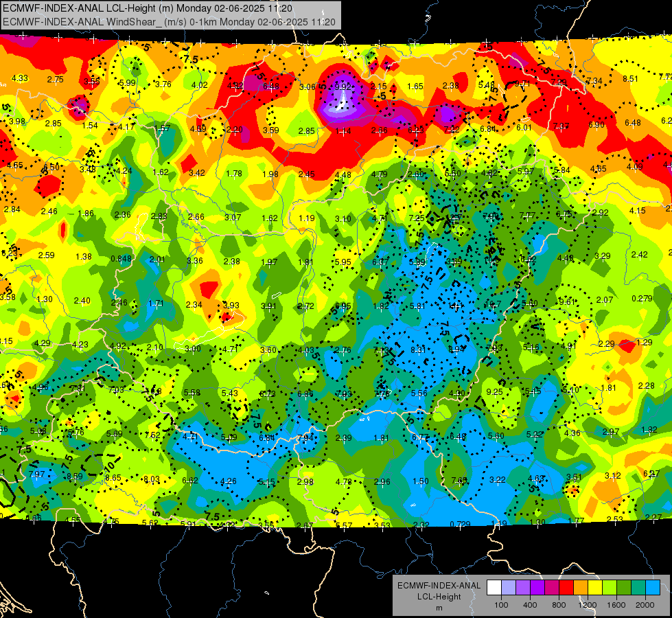672x618 pixels.
Task: Click the 9.92 shear value
Action: click(x=343, y=87)
